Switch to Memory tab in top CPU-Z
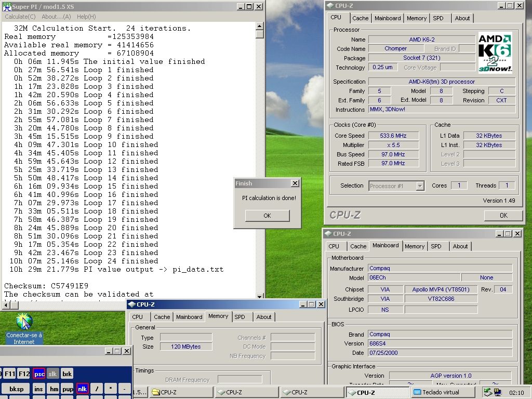Image resolution: width=532 pixels, height=399 pixels. (x=417, y=18)
